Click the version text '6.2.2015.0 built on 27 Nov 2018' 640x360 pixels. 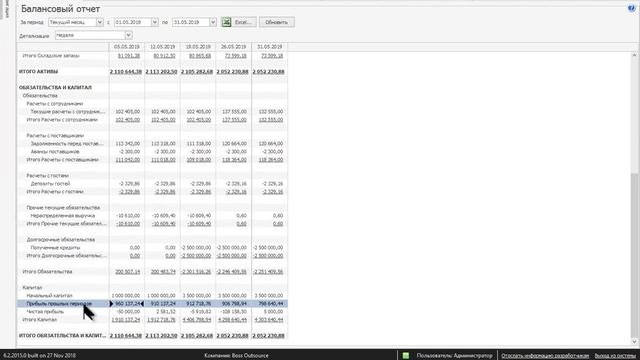pos(39,356)
